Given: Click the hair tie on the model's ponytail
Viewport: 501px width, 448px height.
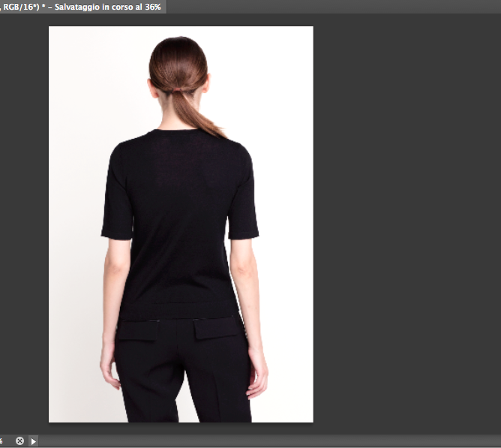Looking at the screenshot, I should (x=177, y=90).
